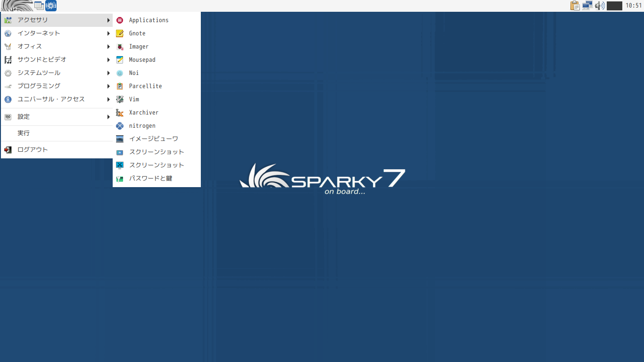Select the 設定 menu label
The image size is (644, 362).
[24, 117]
